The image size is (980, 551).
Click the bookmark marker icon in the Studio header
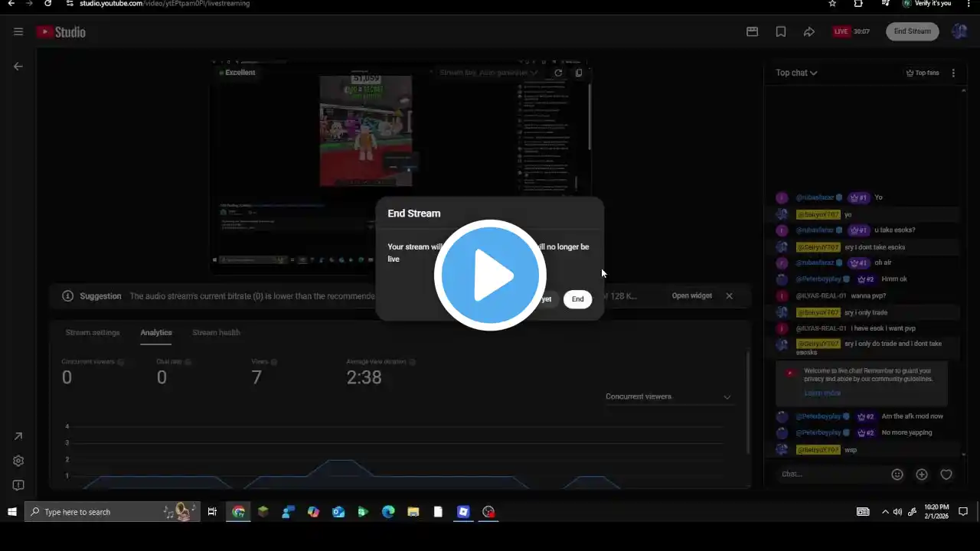(781, 31)
